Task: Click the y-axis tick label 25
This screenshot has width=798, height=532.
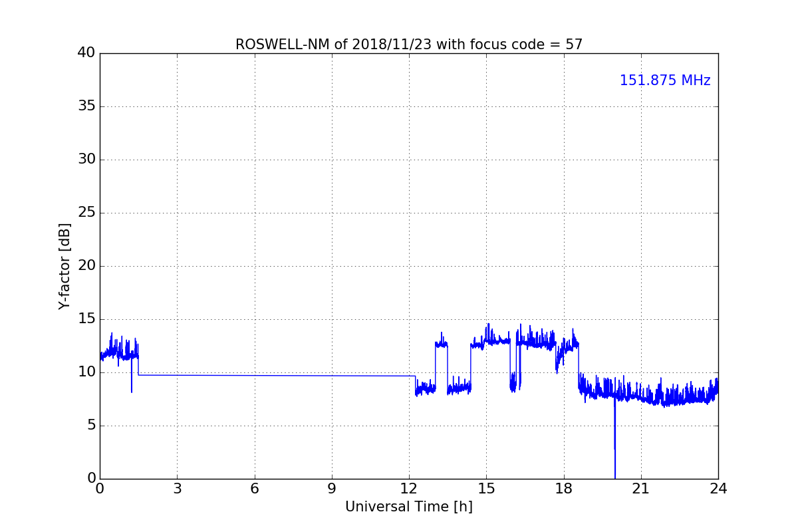Action: (x=86, y=213)
